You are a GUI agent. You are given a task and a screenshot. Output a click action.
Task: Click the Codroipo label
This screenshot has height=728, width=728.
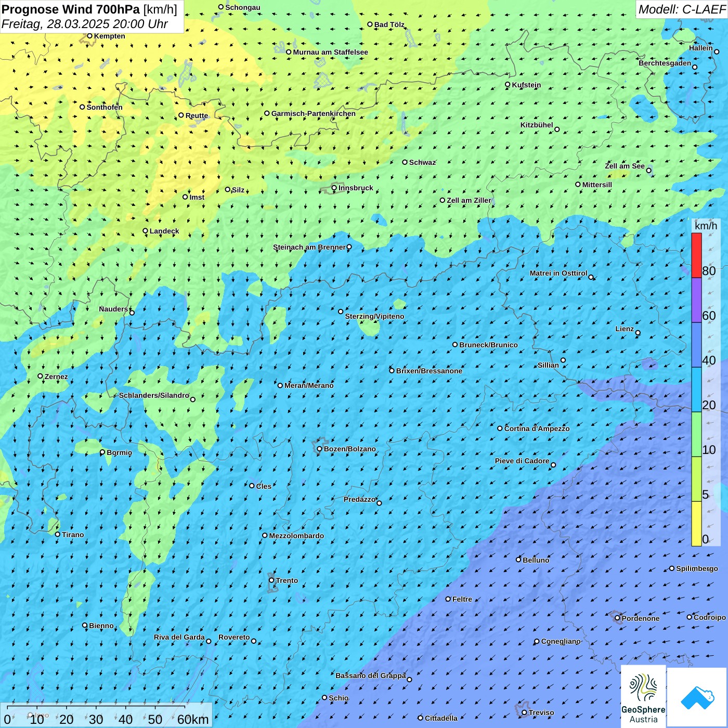click(710, 617)
